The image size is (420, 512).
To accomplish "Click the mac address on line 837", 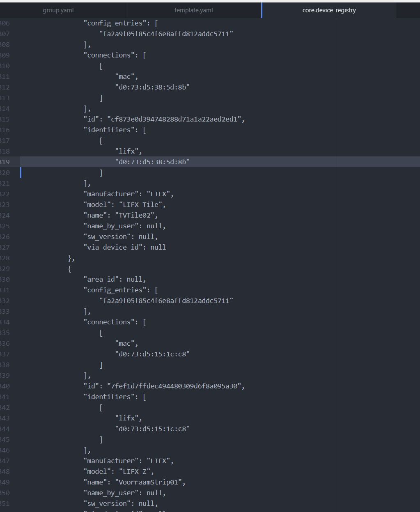I will pyautogui.click(x=152, y=354).
